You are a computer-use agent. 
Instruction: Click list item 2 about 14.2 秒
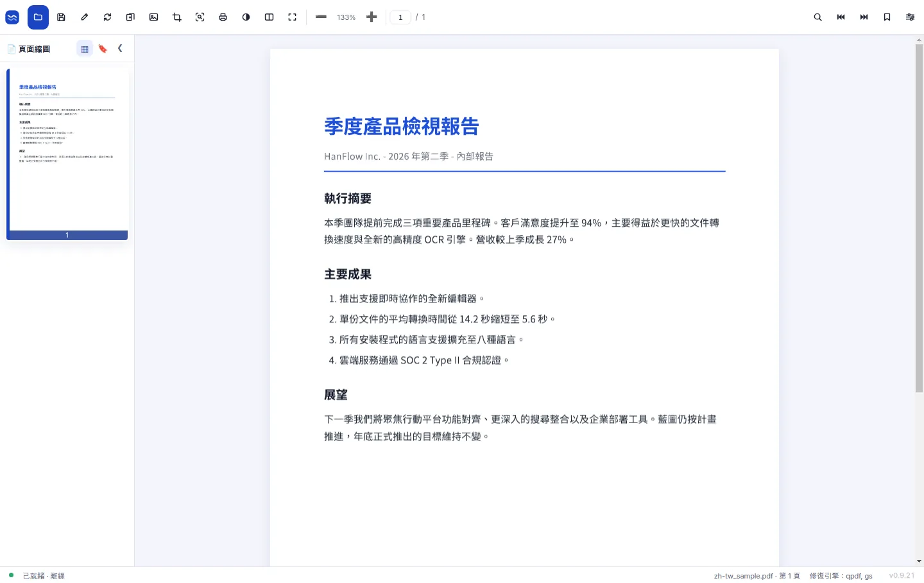(x=442, y=319)
